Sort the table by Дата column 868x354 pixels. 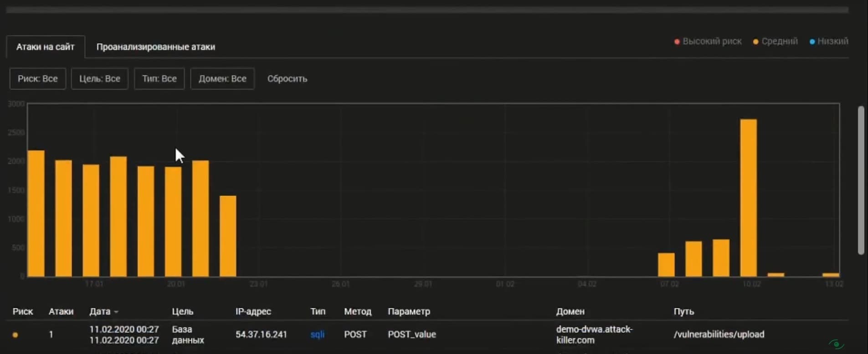pyautogui.click(x=104, y=312)
